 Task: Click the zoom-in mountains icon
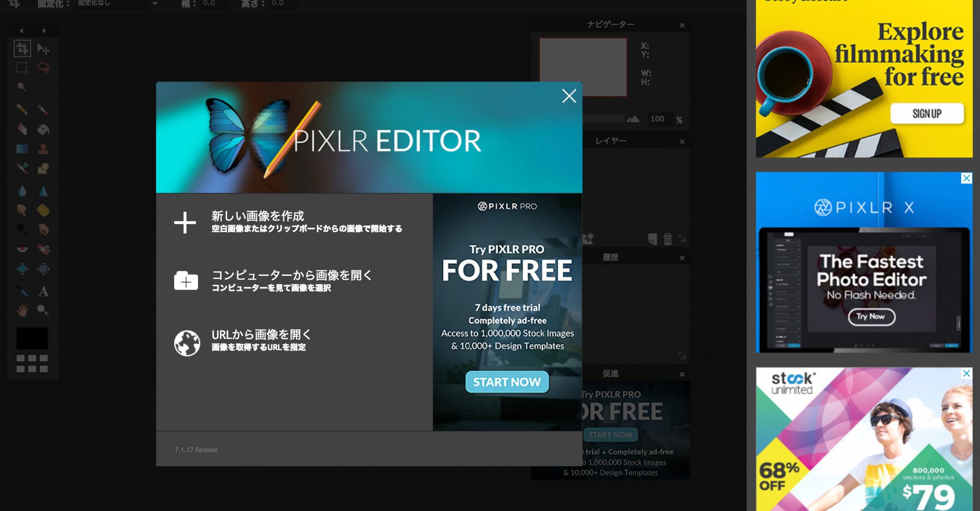point(634,119)
